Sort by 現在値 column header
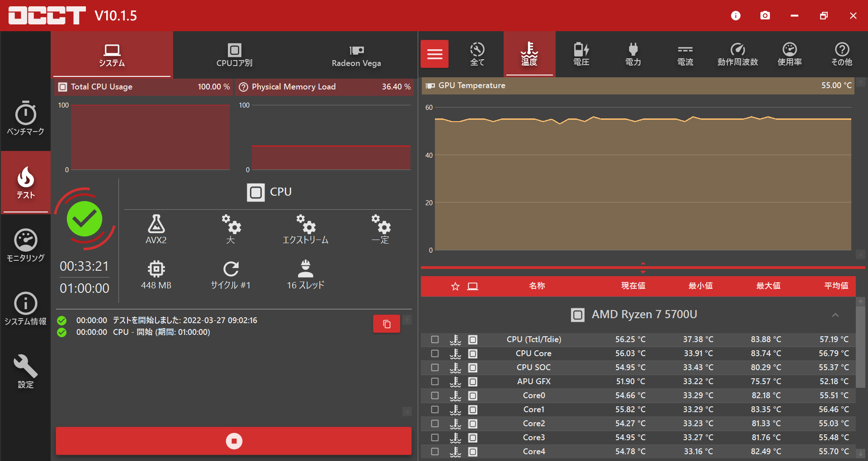Screen dimensions: 868x461 point(633,286)
